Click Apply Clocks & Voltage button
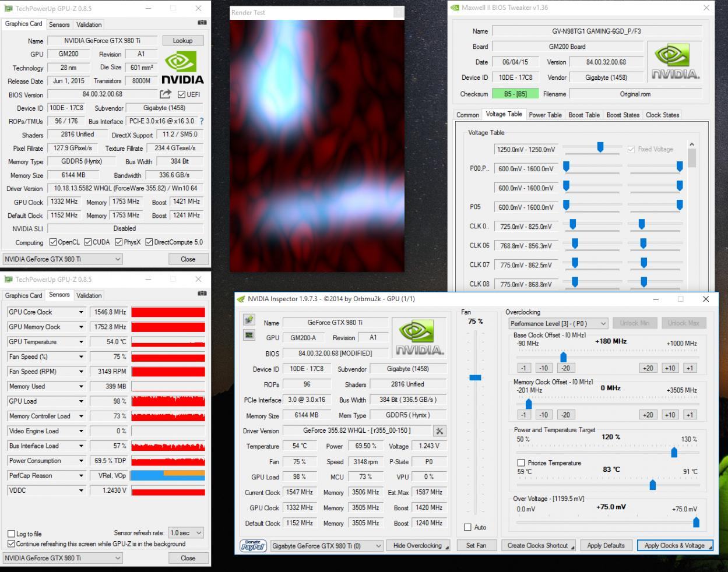 [675, 546]
